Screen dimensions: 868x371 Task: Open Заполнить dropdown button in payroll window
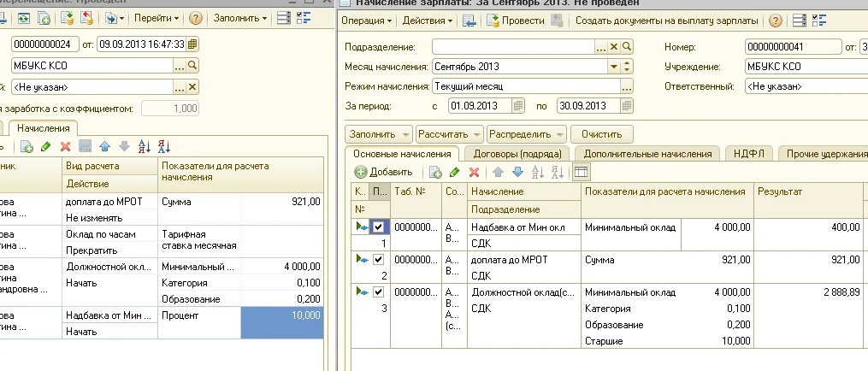point(379,134)
